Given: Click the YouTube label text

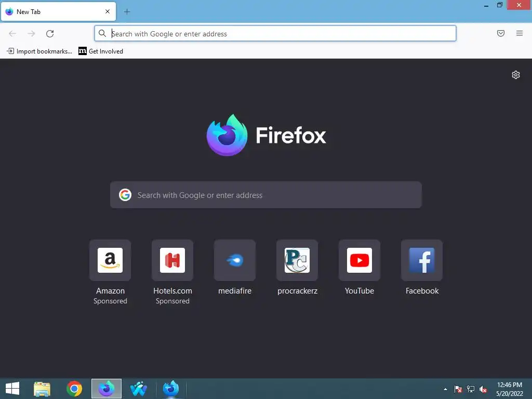Looking at the screenshot, I should pyautogui.click(x=360, y=291).
